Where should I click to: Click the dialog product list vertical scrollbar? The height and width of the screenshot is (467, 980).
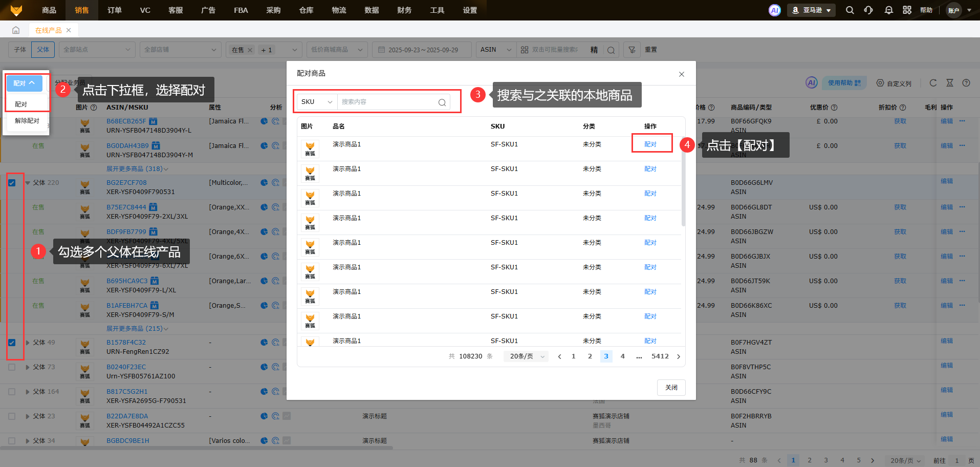(x=683, y=182)
